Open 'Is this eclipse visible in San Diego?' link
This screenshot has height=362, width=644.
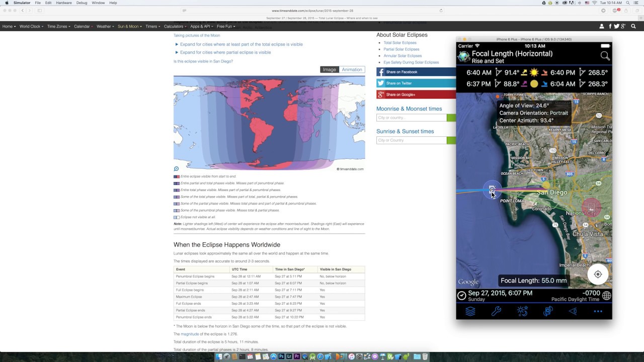[x=203, y=61]
